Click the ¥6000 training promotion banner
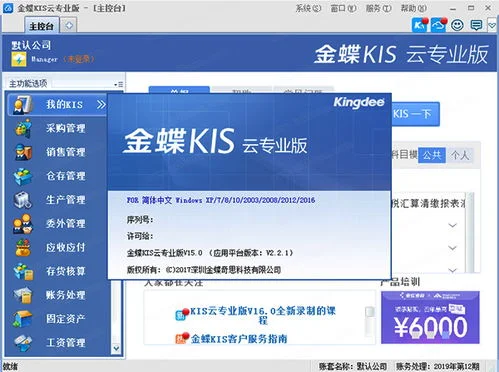Viewport: 499px width, 372px height. pyautogui.click(x=430, y=317)
